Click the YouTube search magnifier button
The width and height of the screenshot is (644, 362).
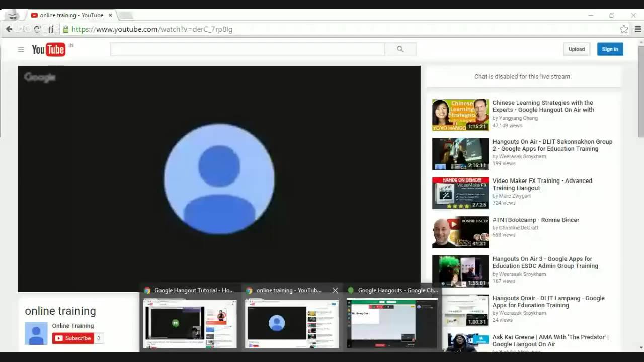tap(400, 49)
